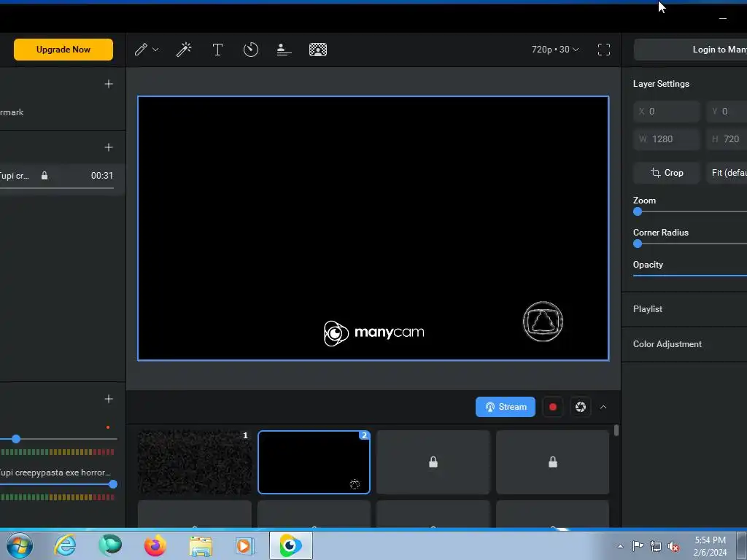Open the timer clock tool

click(251, 50)
